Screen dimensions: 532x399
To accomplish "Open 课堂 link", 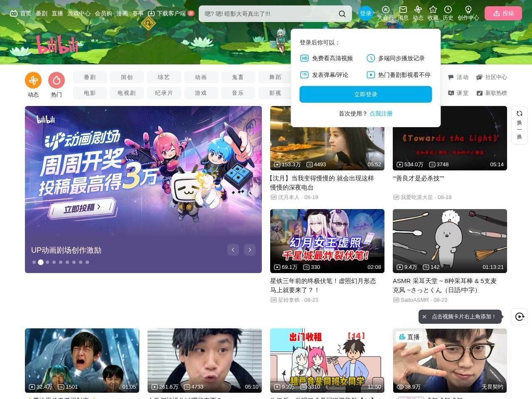I will pyautogui.click(x=458, y=93).
